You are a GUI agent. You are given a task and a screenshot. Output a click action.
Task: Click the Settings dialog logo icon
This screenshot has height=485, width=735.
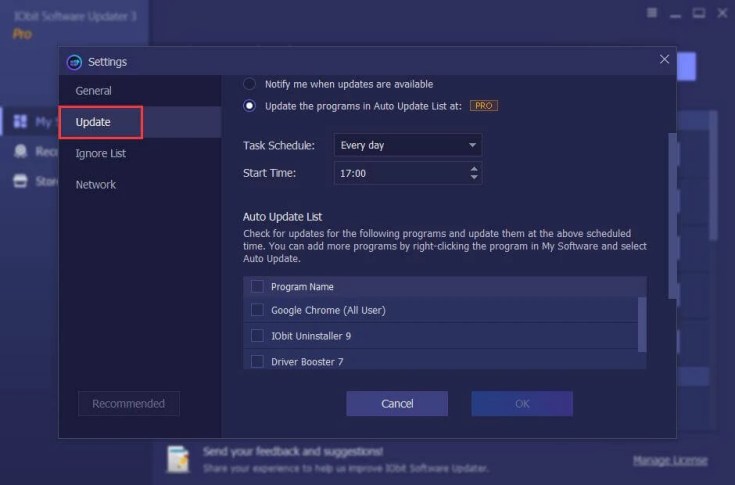pyautogui.click(x=74, y=62)
